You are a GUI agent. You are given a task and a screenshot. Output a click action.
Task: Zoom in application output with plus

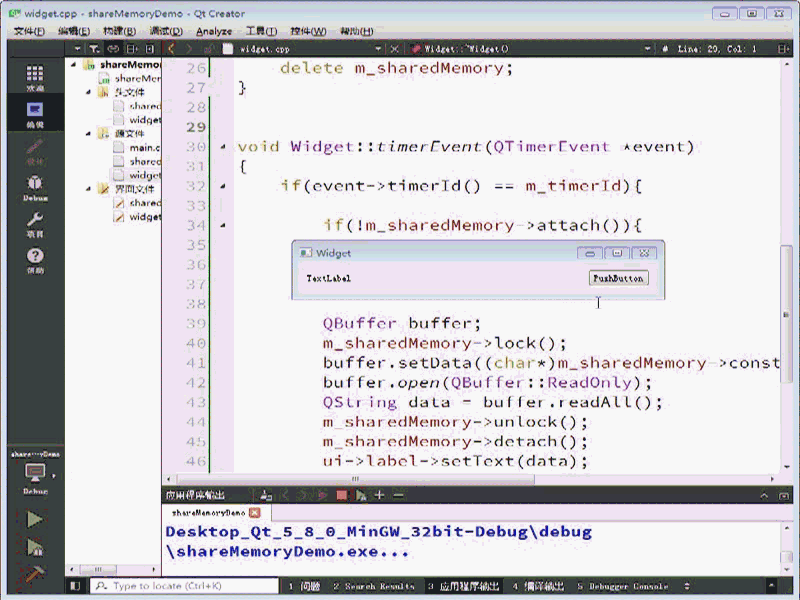[379, 495]
